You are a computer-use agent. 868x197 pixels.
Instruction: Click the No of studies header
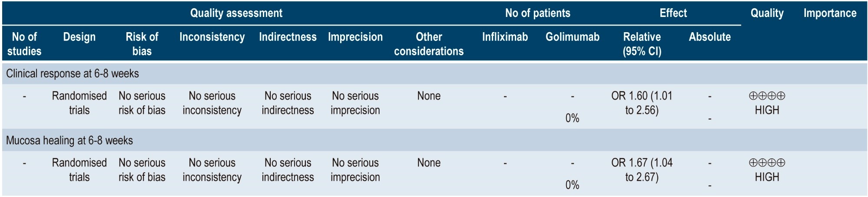coord(24,44)
